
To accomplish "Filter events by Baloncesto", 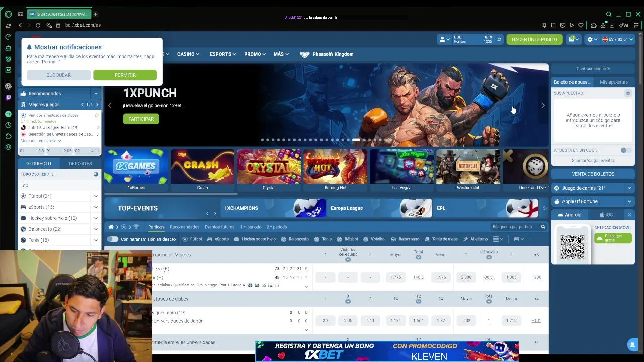I will [295, 239].
